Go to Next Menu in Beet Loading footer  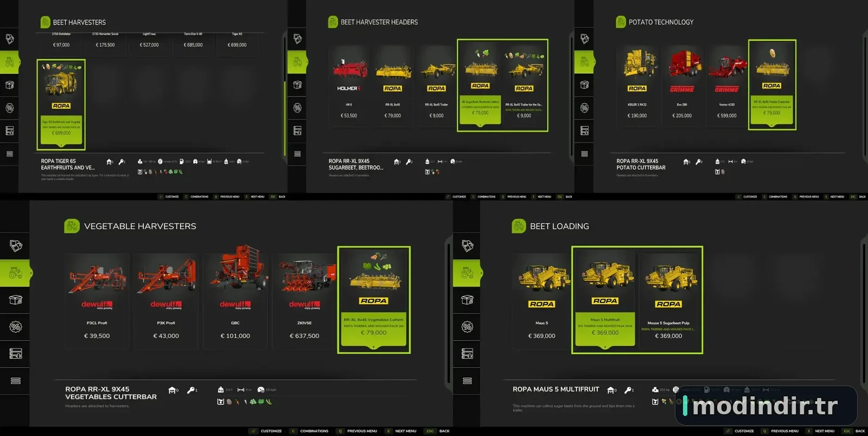820,431
